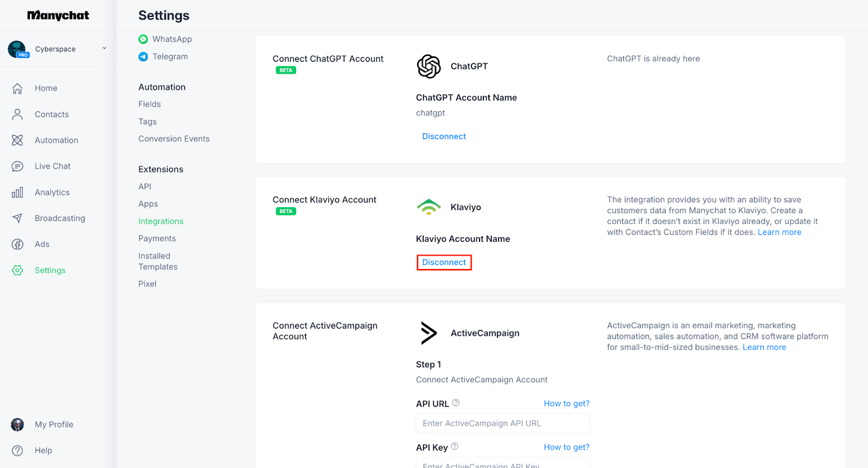Disconnect the Klaviyo account
The width and height of the screenshot is (868, 468).
[444, 262]
